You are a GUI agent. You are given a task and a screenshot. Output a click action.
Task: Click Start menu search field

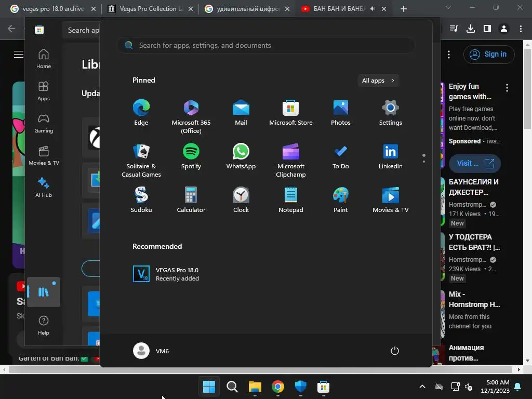click(266, 45)
